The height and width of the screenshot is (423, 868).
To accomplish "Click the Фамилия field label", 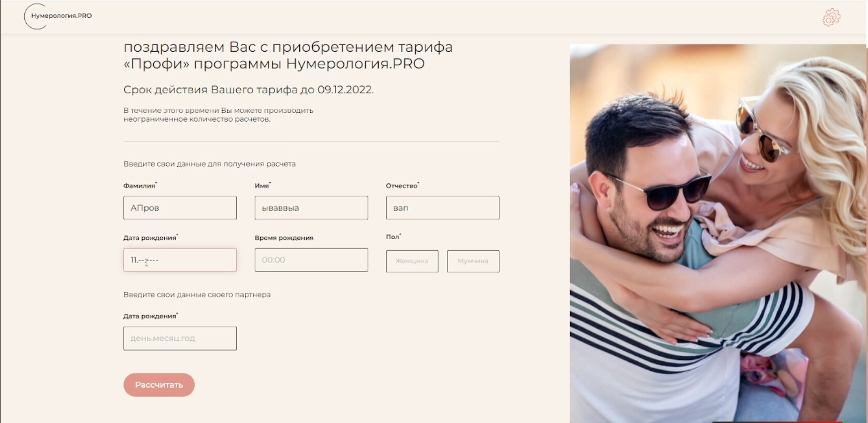I will click(140, 185).
